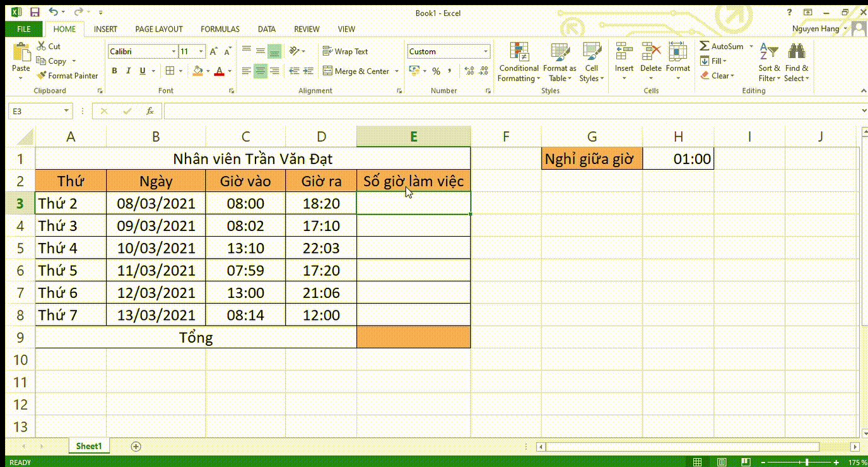The height and width of the screenshot is (467, 868).
Task: Switch to the INSERT ribbon tab
Action: click(105, 29)
